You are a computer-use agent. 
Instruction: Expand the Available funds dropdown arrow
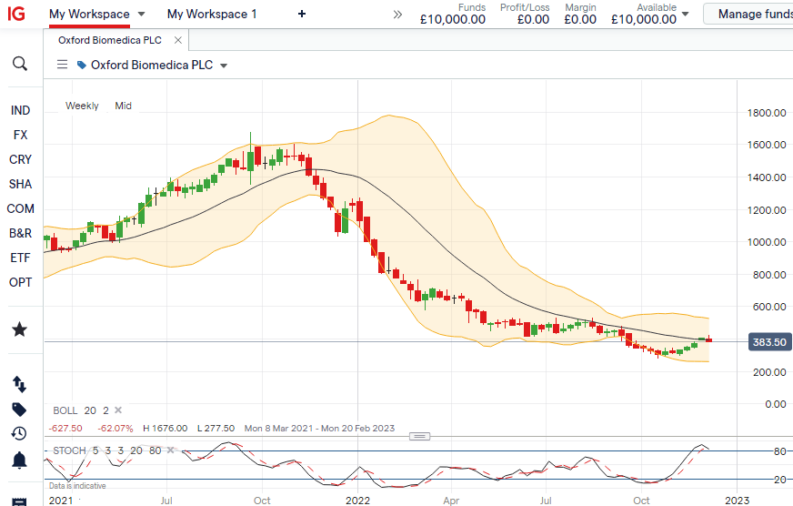pos(686,14)
